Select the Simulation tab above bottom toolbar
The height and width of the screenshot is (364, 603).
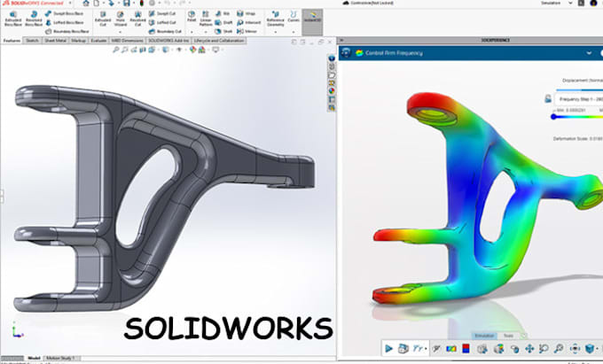point(484,336)
